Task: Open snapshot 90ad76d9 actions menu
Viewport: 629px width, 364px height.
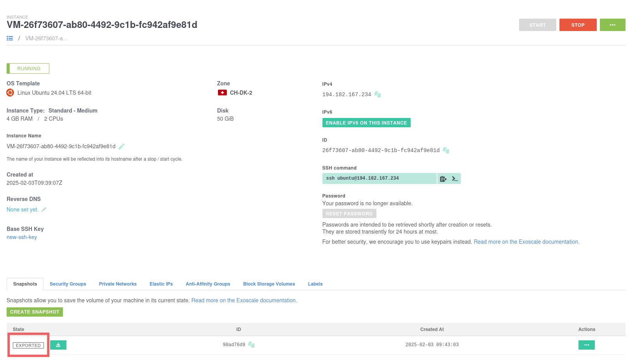Action: (587, 345)
